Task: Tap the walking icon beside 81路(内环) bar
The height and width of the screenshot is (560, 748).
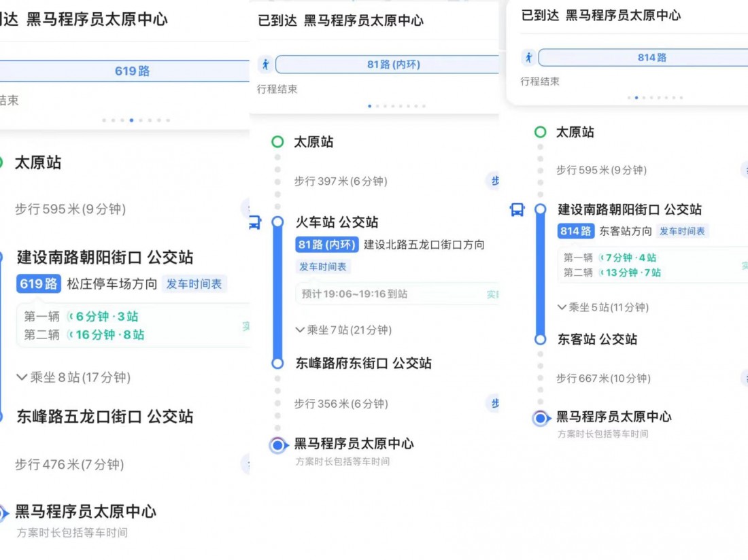Action: click(x=265, y=65)
